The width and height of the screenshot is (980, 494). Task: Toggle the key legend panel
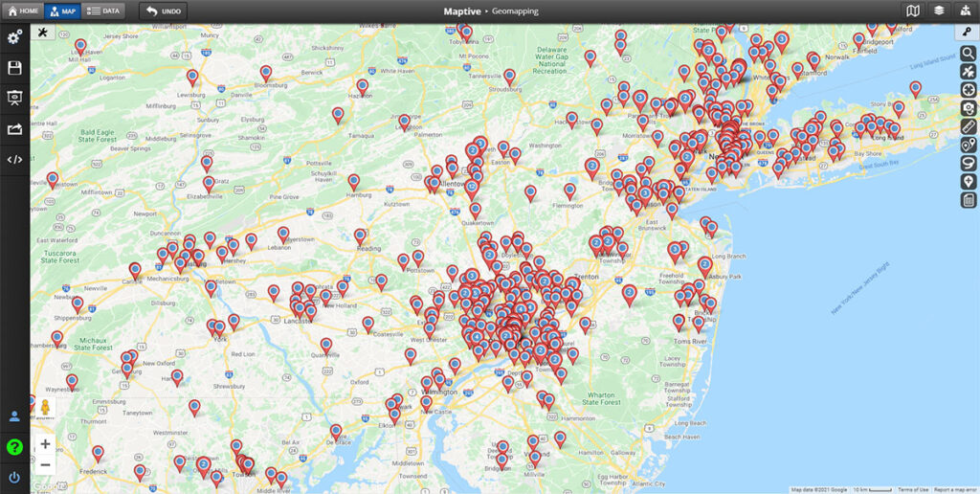(x=968, y=33)
